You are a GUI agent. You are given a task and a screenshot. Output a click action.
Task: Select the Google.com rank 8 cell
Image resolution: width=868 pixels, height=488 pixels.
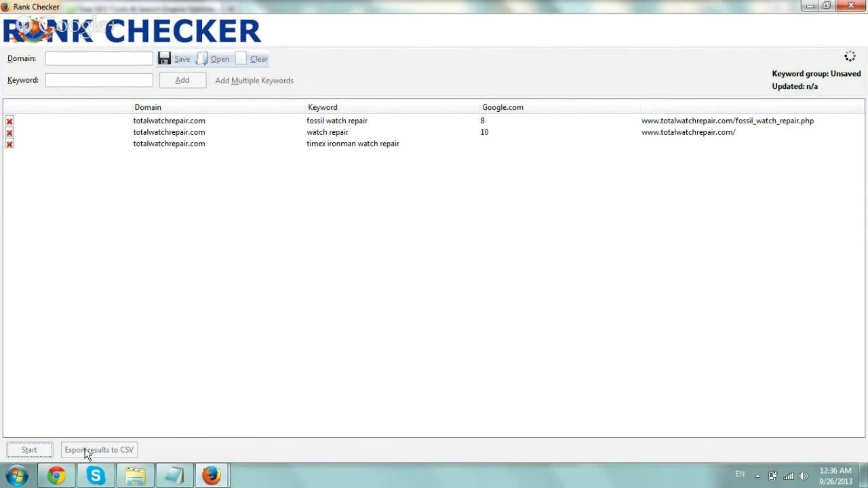(483, 121)
